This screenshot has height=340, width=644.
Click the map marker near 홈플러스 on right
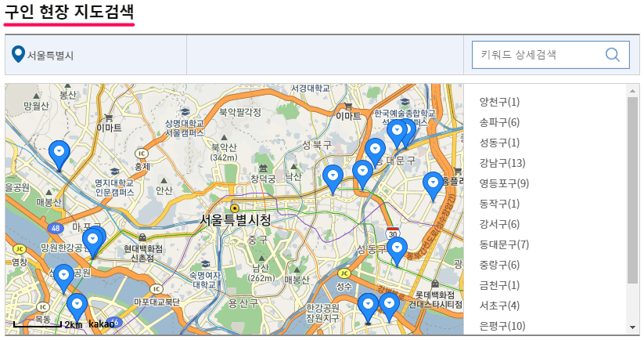[x=433, y=186]
